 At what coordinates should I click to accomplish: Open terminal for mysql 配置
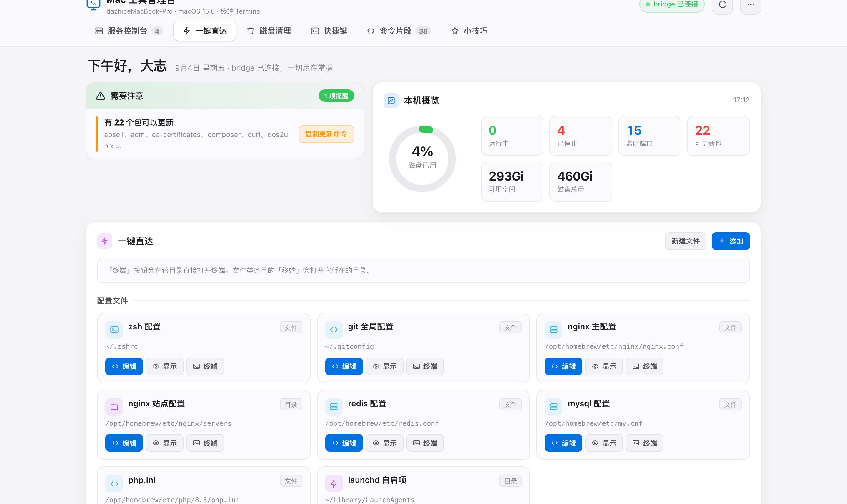click(645, 443)
